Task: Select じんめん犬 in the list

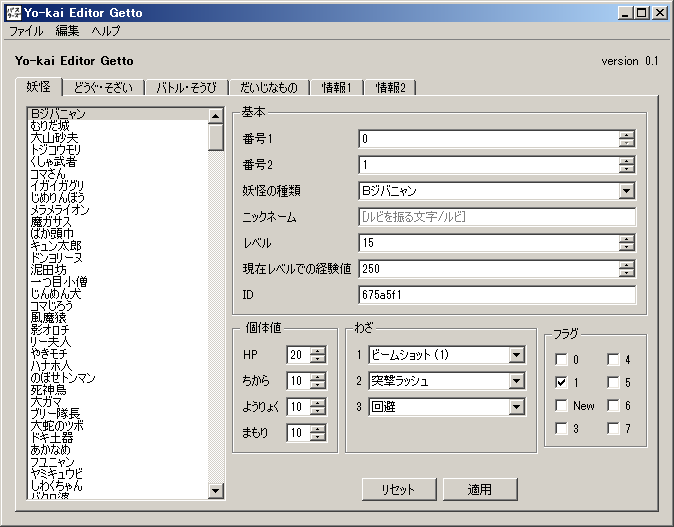Action: point(118,294)
